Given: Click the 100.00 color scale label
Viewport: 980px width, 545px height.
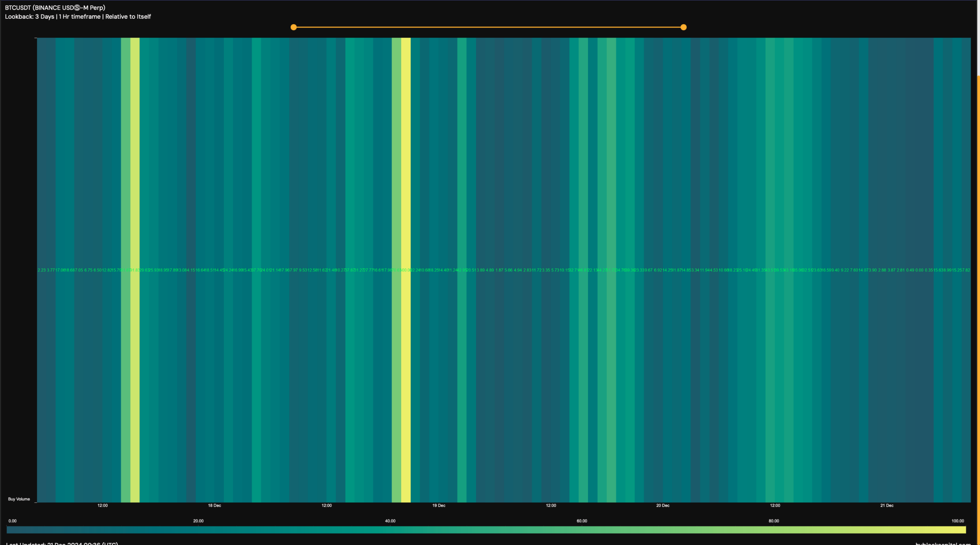Looking at the screenshot, I should (x=958, y=521).
